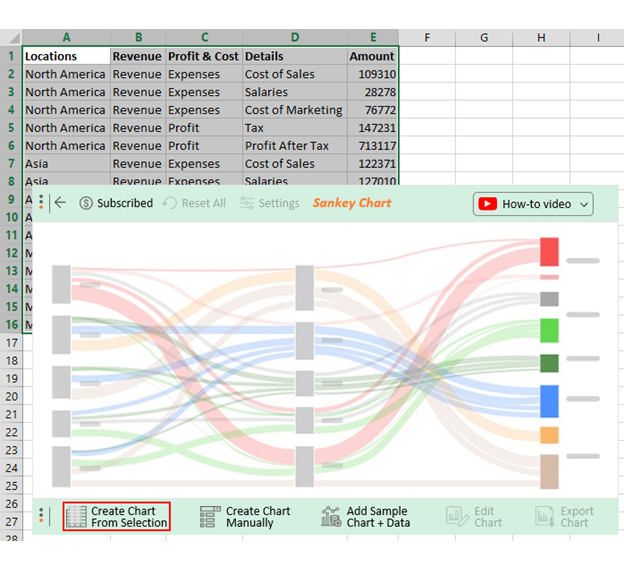
Task: Select column H header
Action: click(x=541, y=37)
